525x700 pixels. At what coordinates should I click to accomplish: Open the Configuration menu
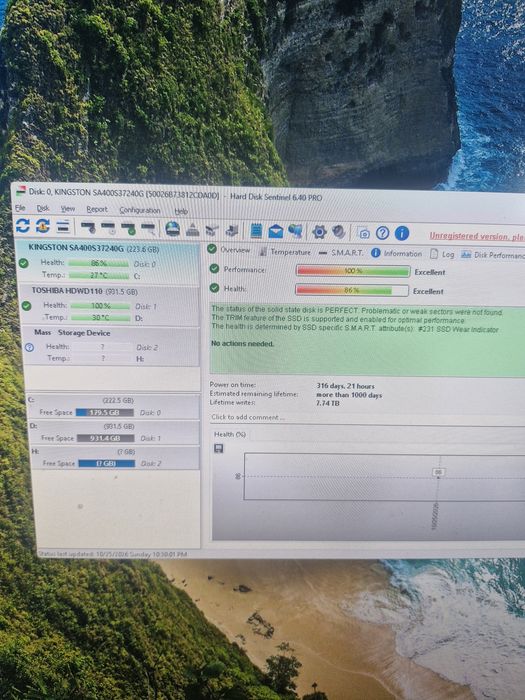click(140, 210)
